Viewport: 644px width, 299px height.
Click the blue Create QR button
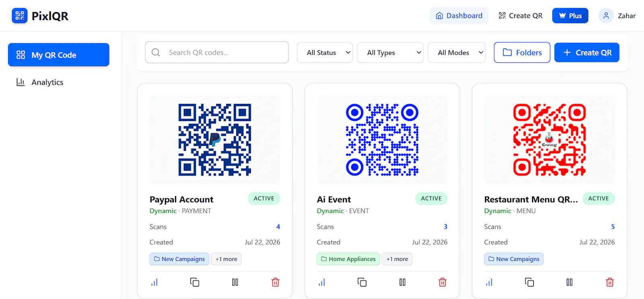587,52
